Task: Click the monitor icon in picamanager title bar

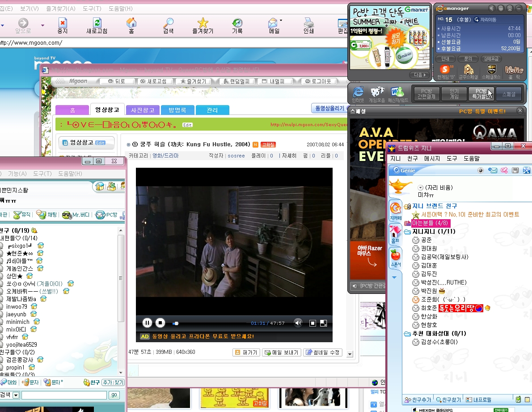Action: (x=509, y=8)
